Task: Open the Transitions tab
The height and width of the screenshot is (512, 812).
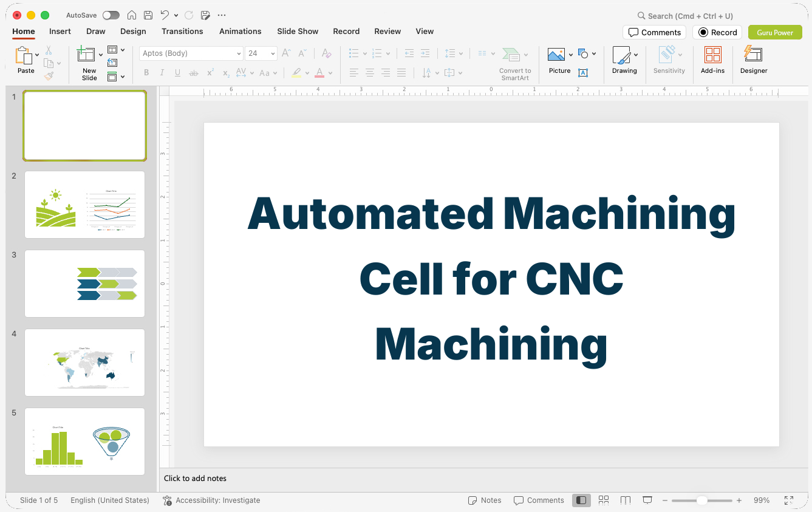Action: pyautogui.click(x=182, y=32)
